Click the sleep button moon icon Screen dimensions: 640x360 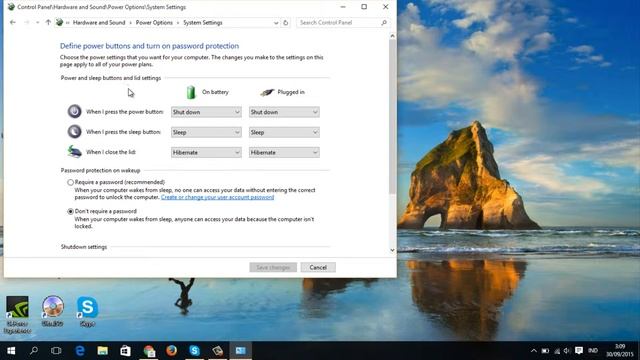click(x=74, y=131)
